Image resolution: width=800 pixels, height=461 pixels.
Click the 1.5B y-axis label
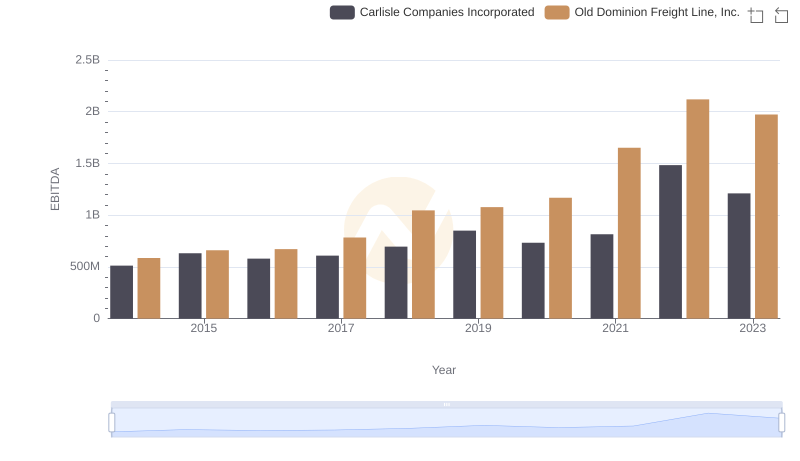tap(88, 163)
